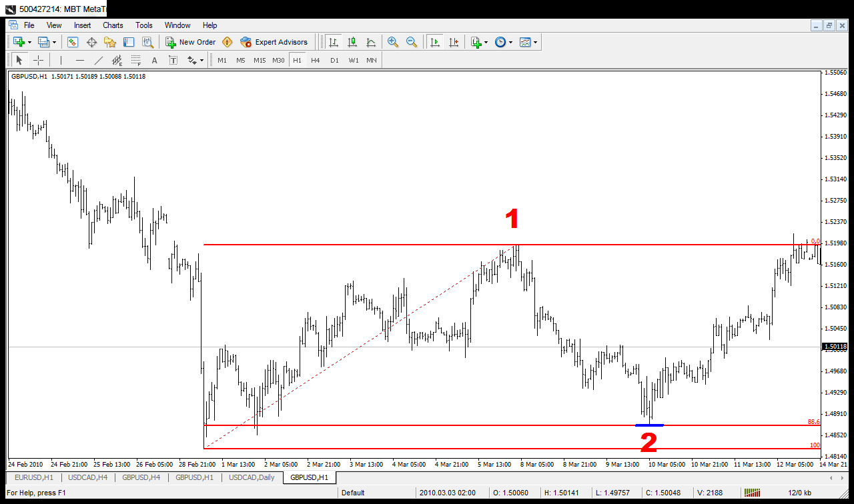This screenshot has width=854, height=504.
Task: Draw a trendline with the Trendline tool
Action: tap(99, 60)
